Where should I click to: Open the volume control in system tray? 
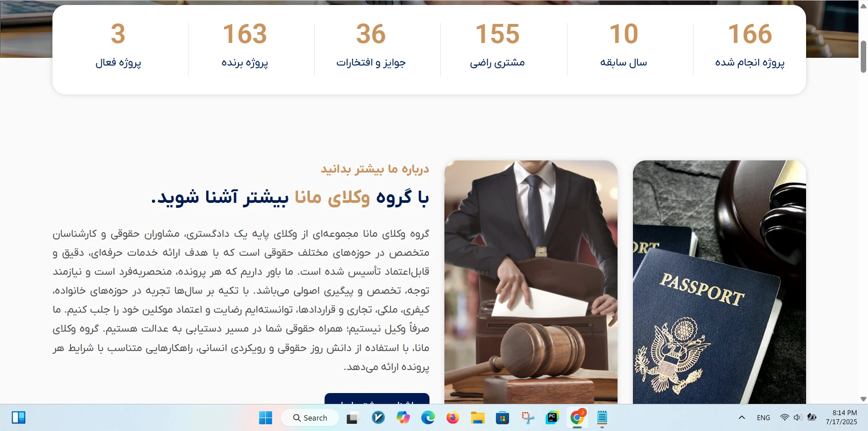pos(797,417)
